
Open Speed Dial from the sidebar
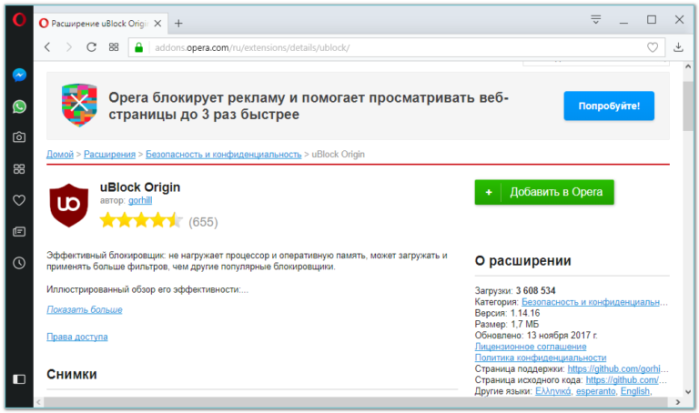19,169
